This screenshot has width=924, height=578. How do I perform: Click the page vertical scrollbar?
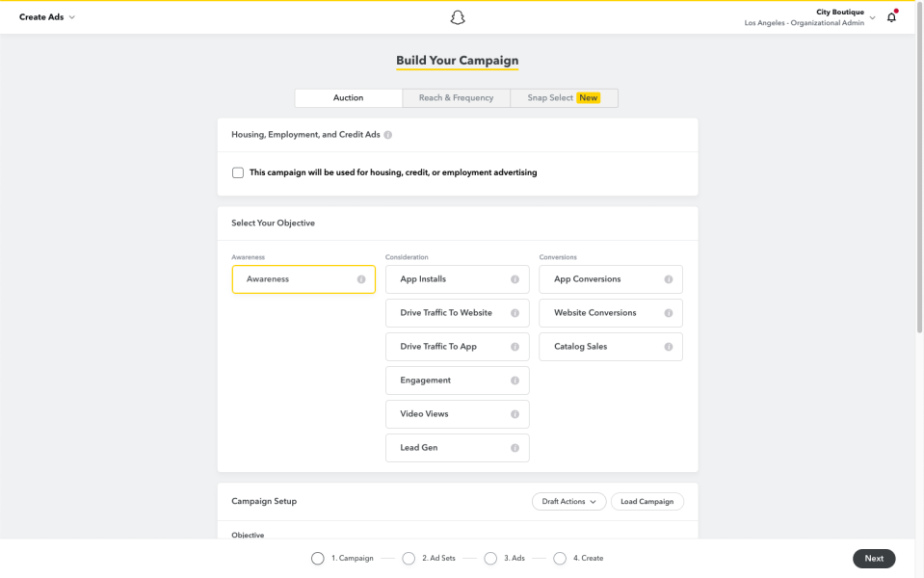pyautogui.click(x=919, y=171)
